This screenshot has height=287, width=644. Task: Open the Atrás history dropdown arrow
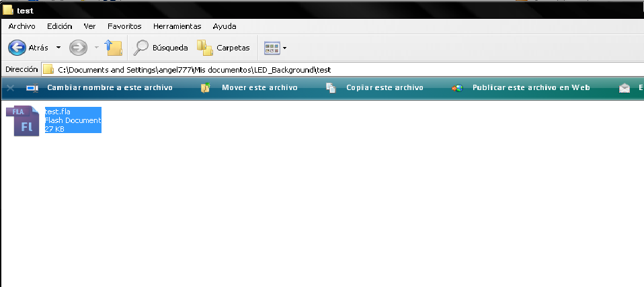coord(58,48)
